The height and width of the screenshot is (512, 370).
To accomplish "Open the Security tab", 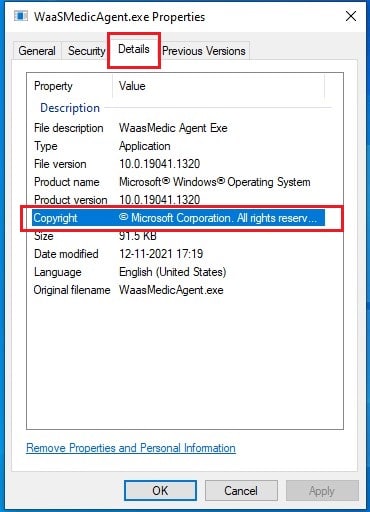I will coord(86,51).
